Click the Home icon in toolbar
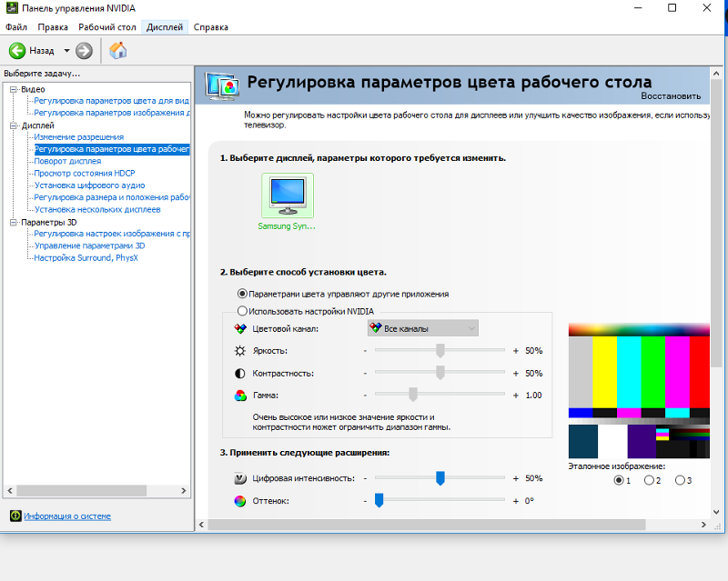The width and height of the screenshot is (728, 581). 117,51
